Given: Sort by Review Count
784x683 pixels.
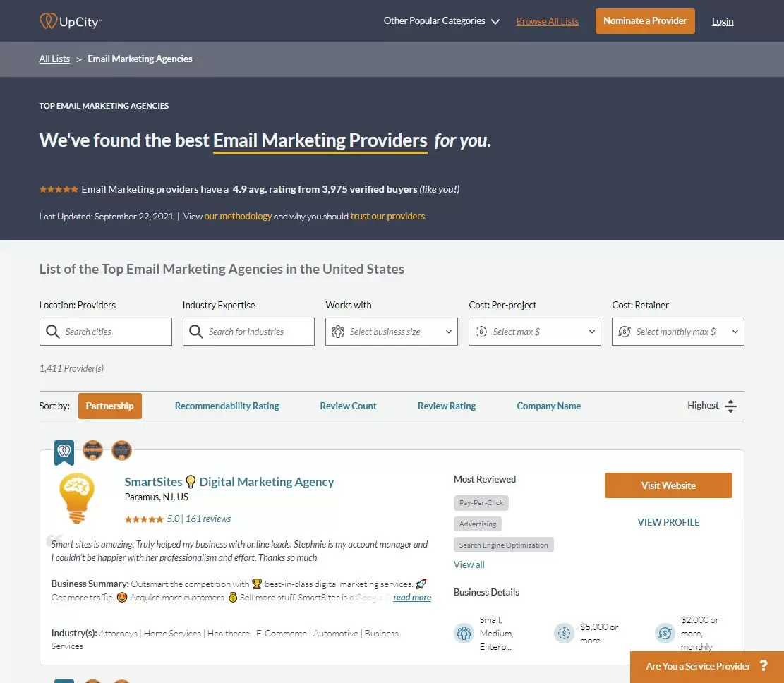Looking at the screenshot, I should [x=348, y=406].
